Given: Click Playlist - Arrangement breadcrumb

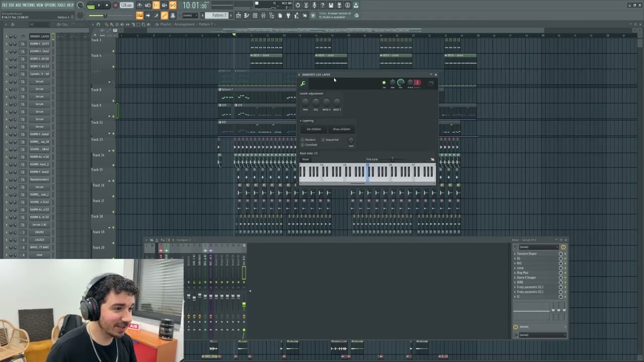Looking at the screenshot, I should point(178,24).
